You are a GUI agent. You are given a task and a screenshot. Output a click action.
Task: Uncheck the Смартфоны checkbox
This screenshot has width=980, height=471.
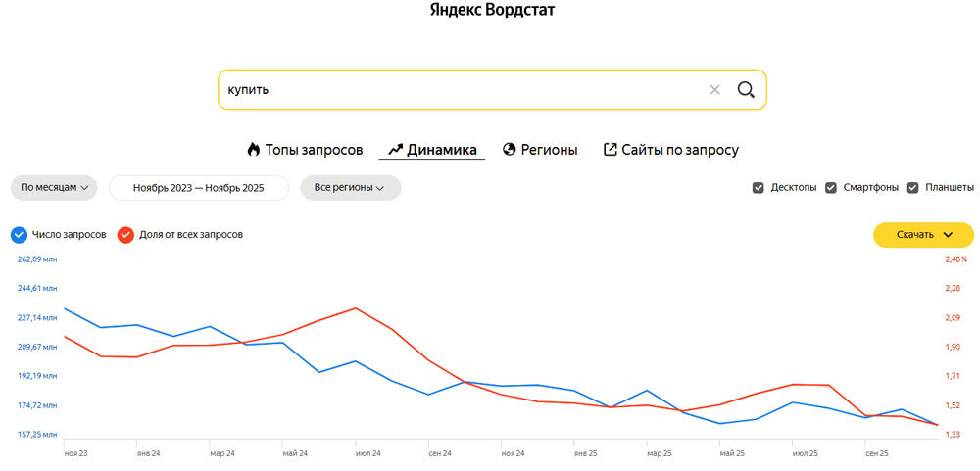tap(831, 188)
